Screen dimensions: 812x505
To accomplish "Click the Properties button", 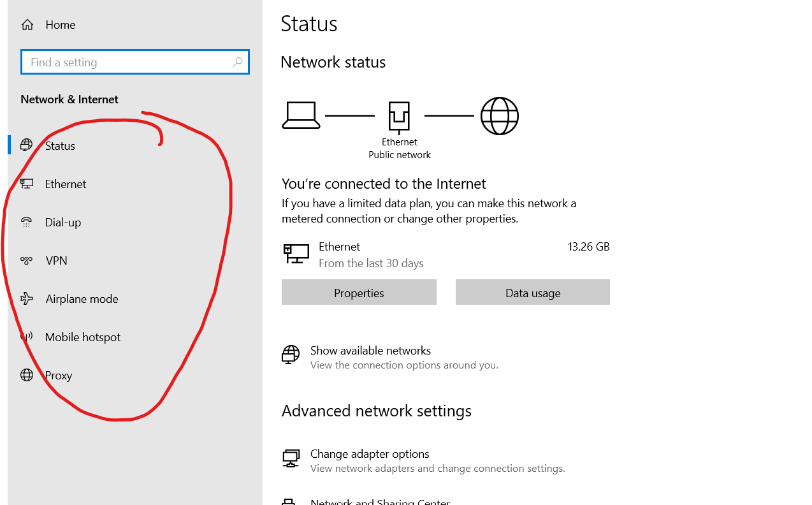I will [x=359, y=293].
